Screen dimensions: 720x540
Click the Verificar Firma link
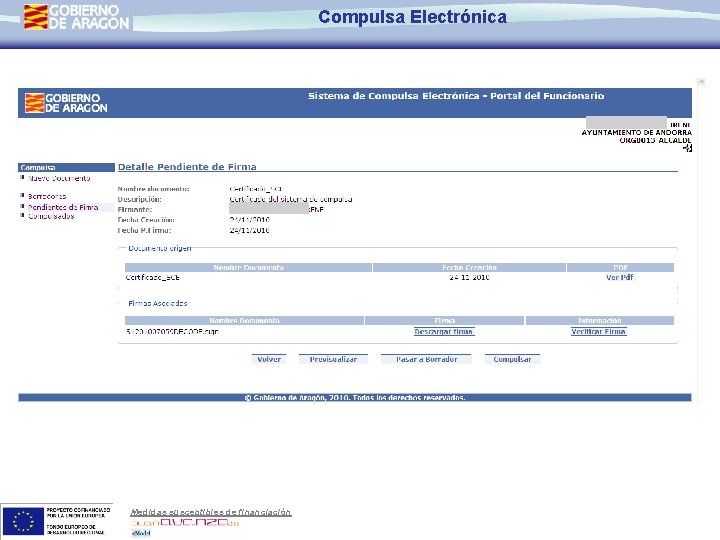pos(599,332)
